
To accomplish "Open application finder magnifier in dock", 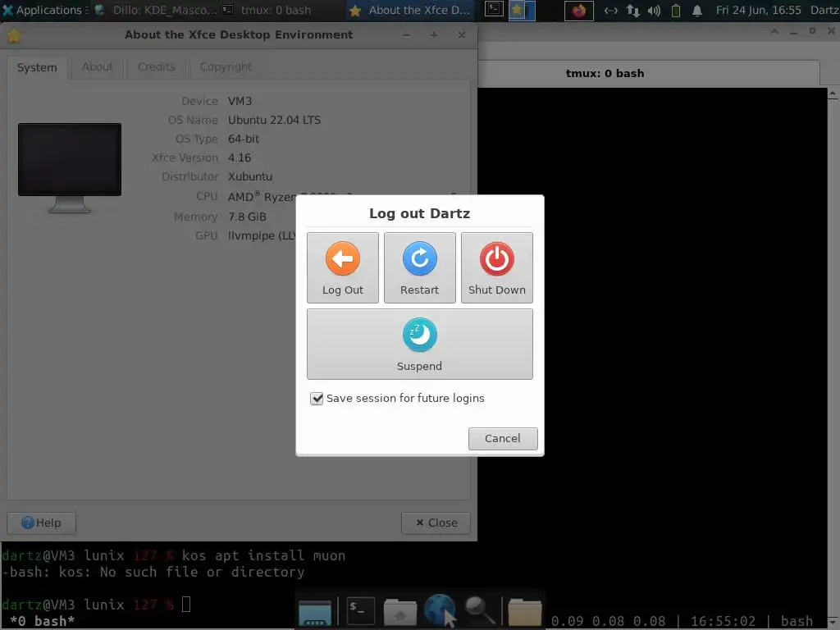I will [x=479, y=610].
